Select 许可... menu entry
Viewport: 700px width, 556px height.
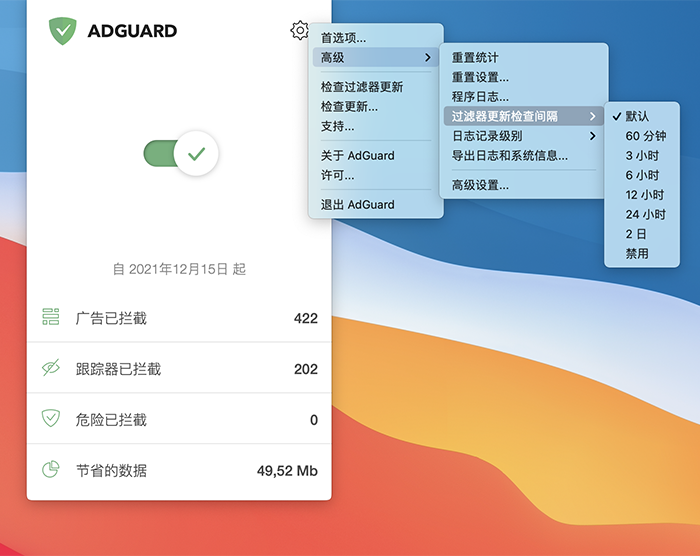coord(376,175)
